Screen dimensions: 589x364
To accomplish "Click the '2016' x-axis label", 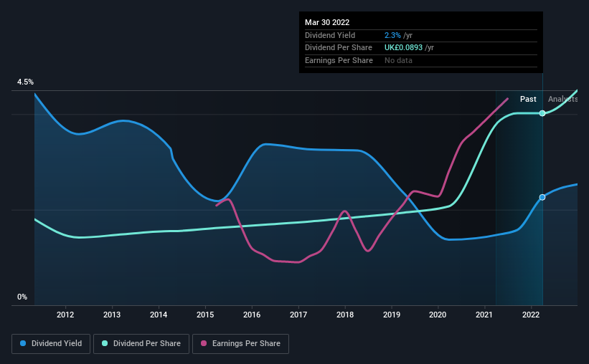I will pyautogui.click(x=252, y=315).
